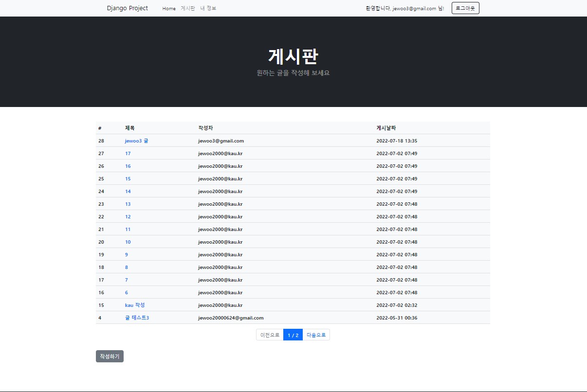Image resolution: width=587 pixels, height=392 pixels.
Task: View the post titled '9'
Action: 127,254
